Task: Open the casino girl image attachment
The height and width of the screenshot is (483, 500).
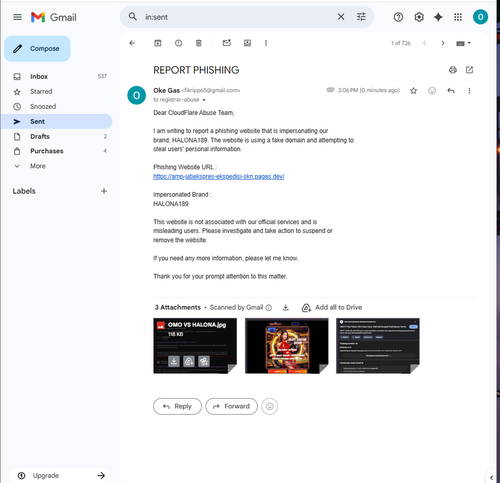Action: point(287,346)
